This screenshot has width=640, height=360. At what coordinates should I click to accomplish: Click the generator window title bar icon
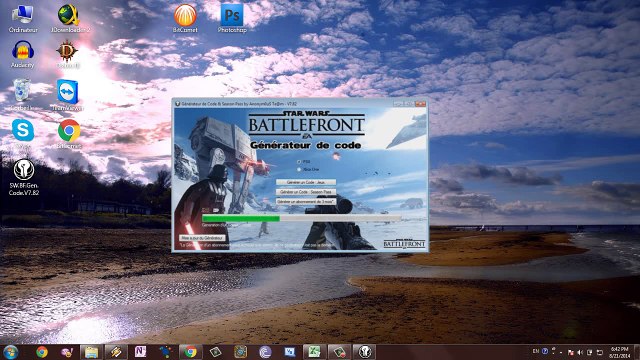[x=177, y=104]
